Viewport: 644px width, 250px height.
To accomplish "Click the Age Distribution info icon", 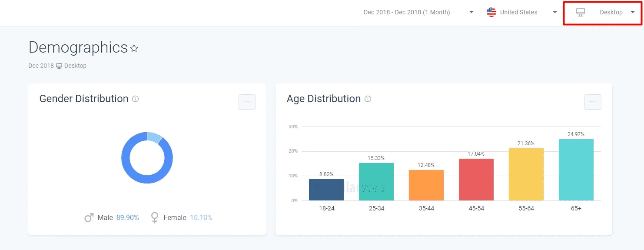I will [x=368, y=99].
